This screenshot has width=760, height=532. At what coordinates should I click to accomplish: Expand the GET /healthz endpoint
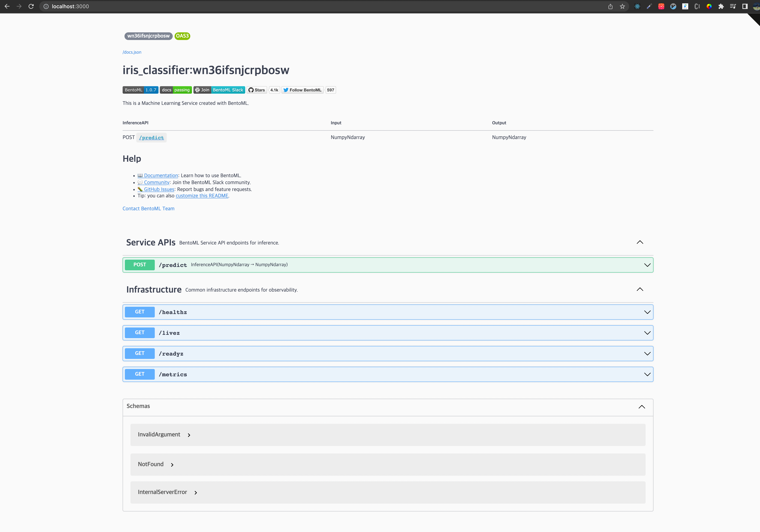(x=647, y=312)
